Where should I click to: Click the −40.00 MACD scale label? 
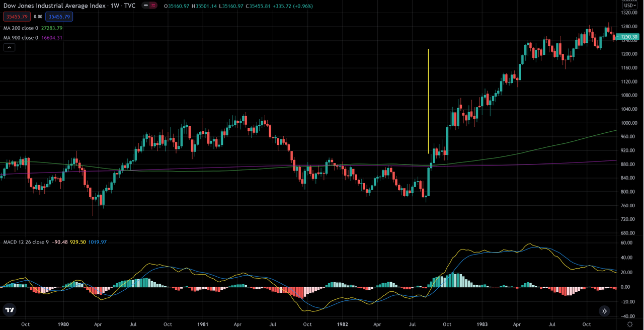(x=627, y=316)
